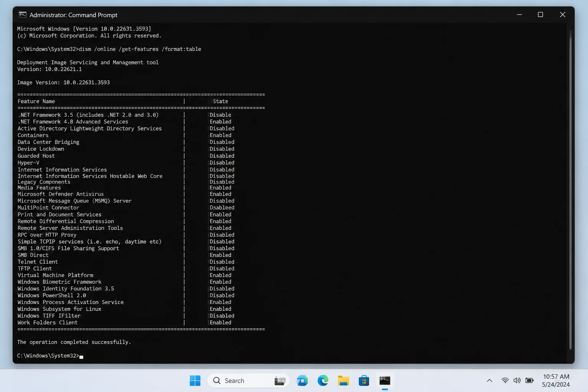Screen dimensions: 588x392
Task: Select 'Microsoft Message Queue (MSMQ) Server' text
Action: (x=75, y=201)
